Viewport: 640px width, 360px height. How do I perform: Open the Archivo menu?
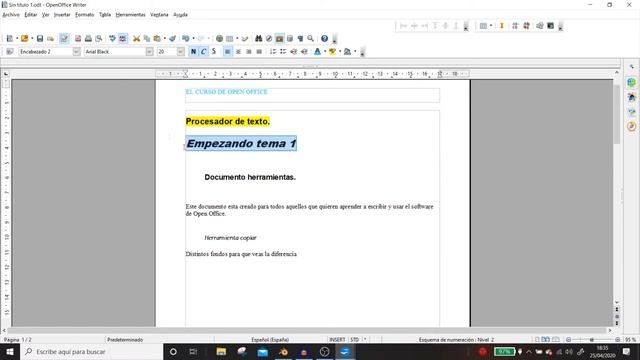point(11,15)
